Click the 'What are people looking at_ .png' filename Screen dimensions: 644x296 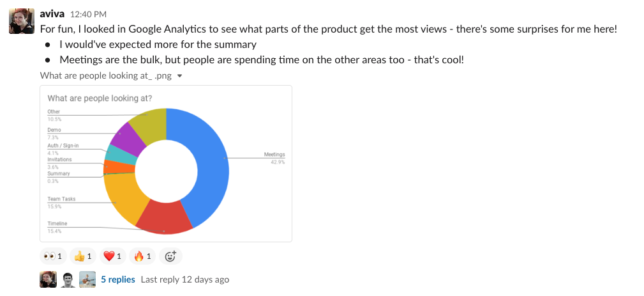pos(107,75)
